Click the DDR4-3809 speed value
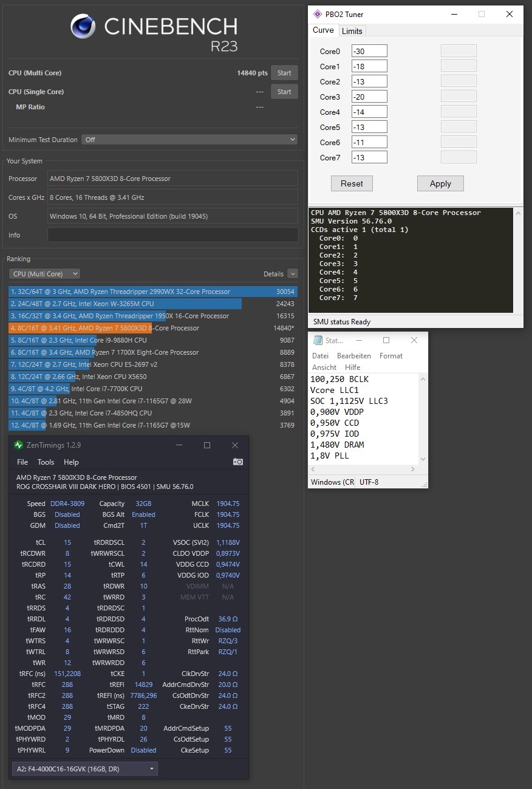Screen dimensions: 532x789 pyautogui.click(x=67, y=504)
